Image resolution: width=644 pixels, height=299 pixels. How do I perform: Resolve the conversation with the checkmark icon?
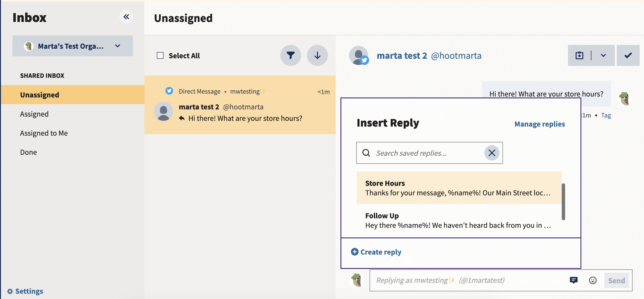click(628, 55)
